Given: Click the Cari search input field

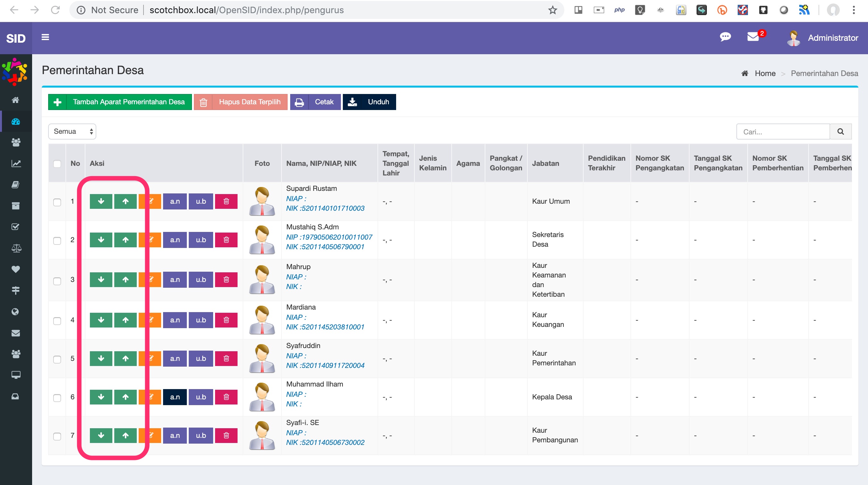Looking at the screenshot, I should [x=783, y=132].
